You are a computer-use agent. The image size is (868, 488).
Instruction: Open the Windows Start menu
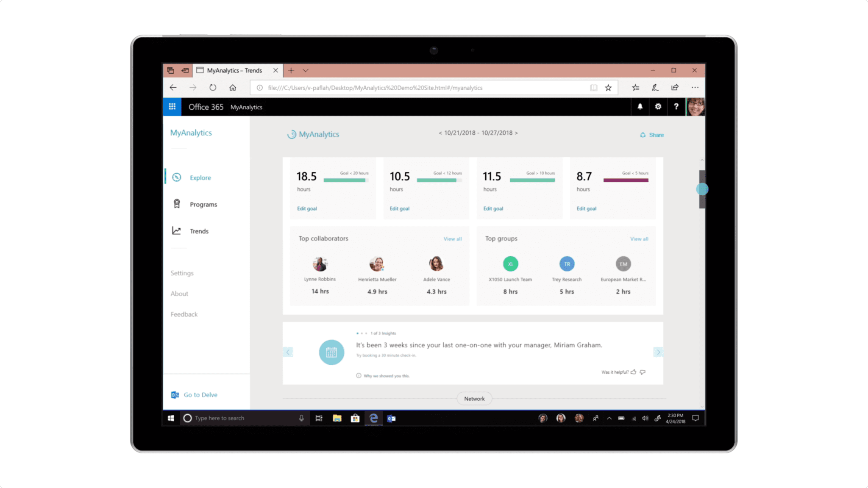171,418
